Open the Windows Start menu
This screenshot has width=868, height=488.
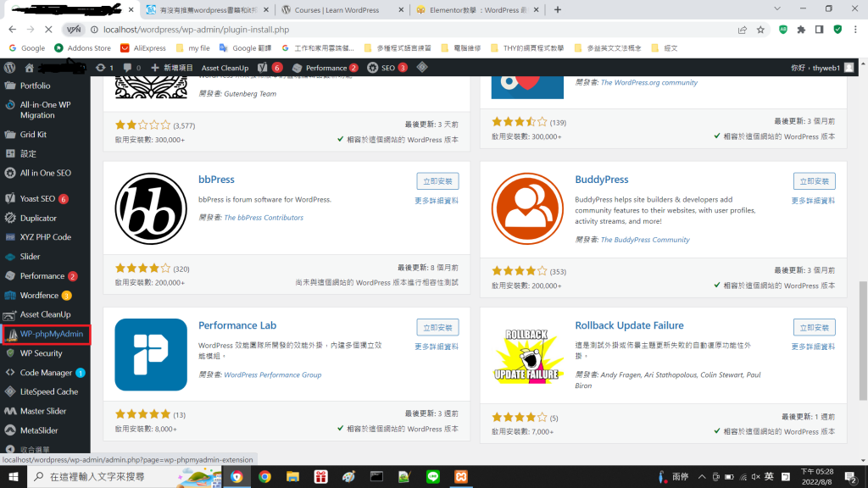(x=14, y=476)
